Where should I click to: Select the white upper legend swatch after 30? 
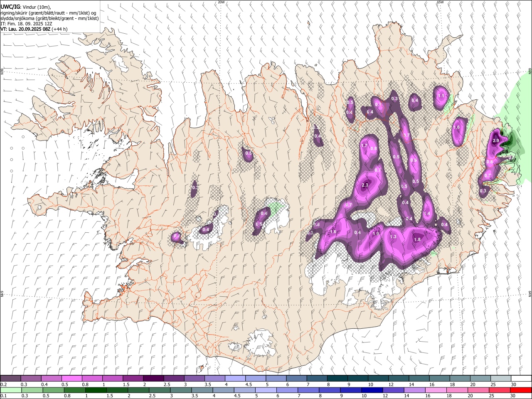(521, 378)
